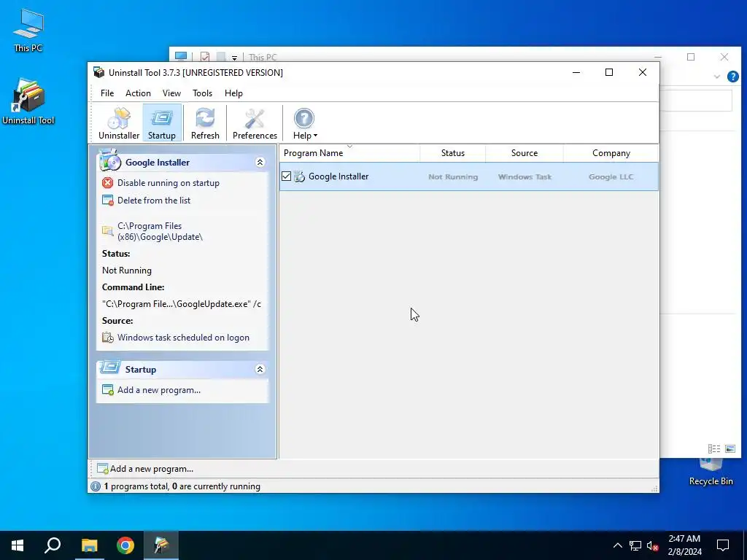
Task: Click Uninstall Tool taskbar button
Action: point(161,545)
